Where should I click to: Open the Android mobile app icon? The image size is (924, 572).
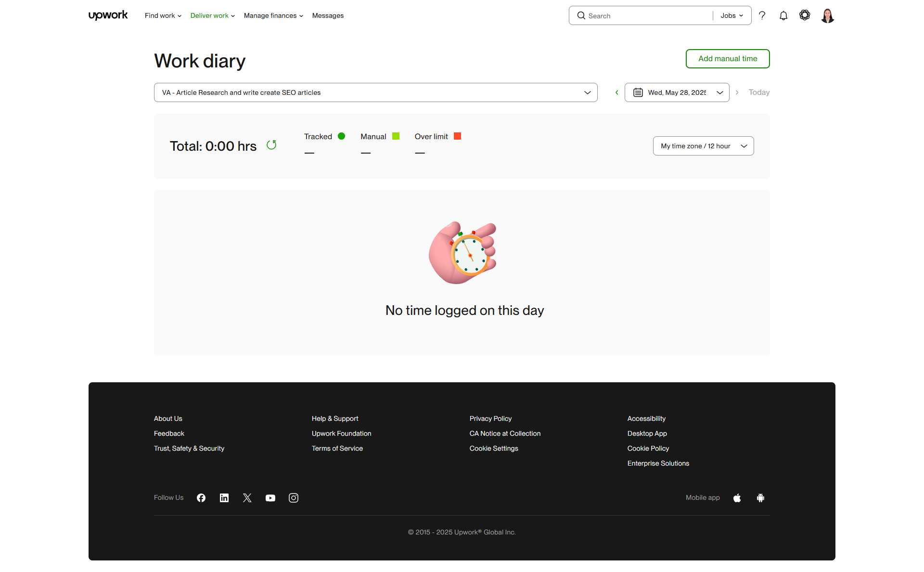(x=760, y=498)
